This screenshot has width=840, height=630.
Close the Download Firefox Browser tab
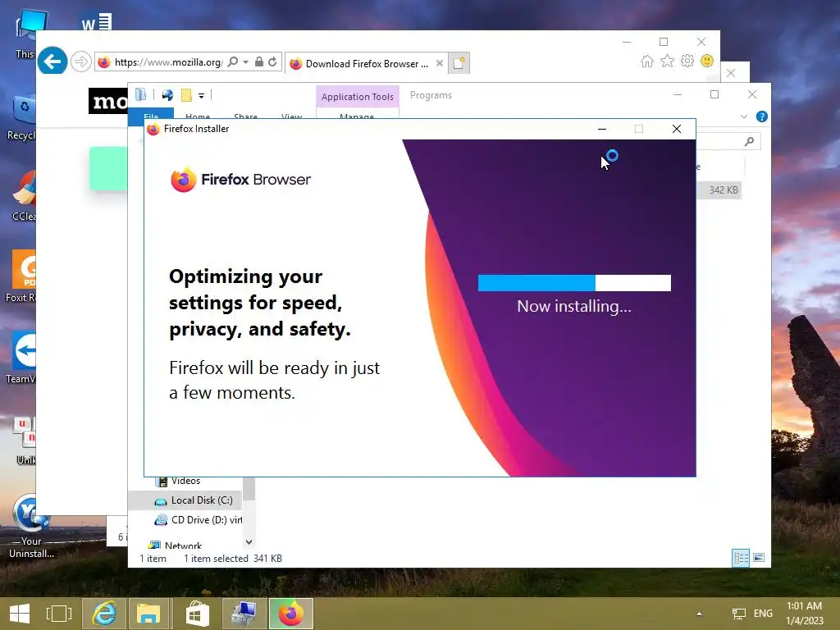(x=440, y=63)
